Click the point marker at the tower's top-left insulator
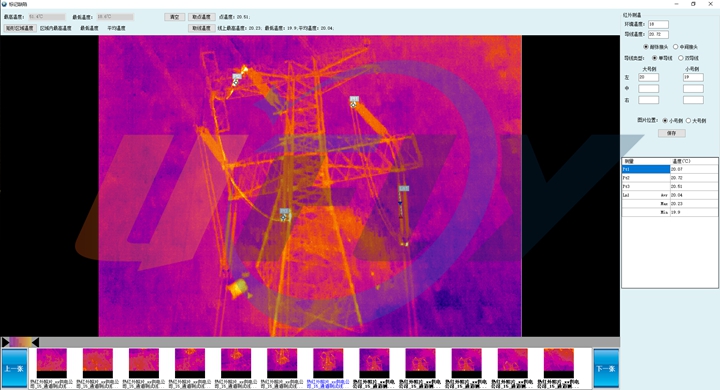The image size is (720, 390). click(x=236, y=82)
